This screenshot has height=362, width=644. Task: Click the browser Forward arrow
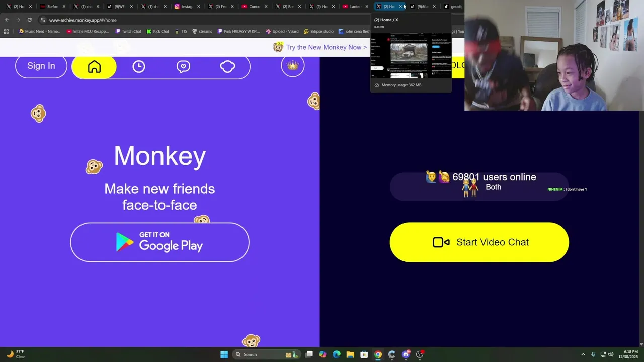click(18, 20)
